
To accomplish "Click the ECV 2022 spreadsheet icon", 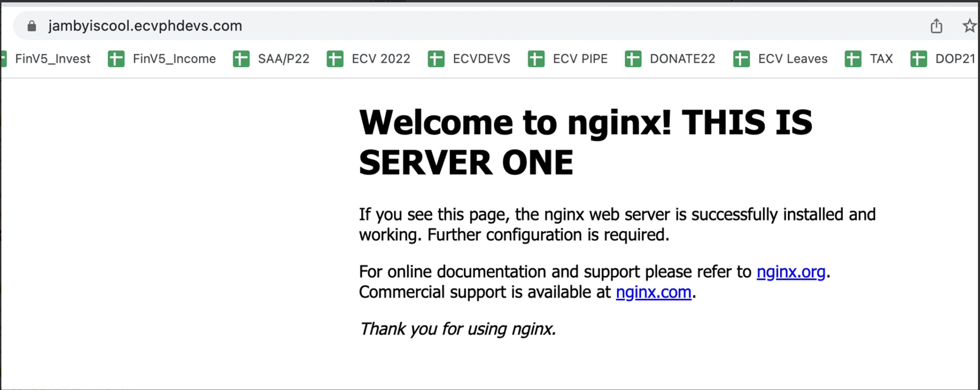I will [335, 59].
